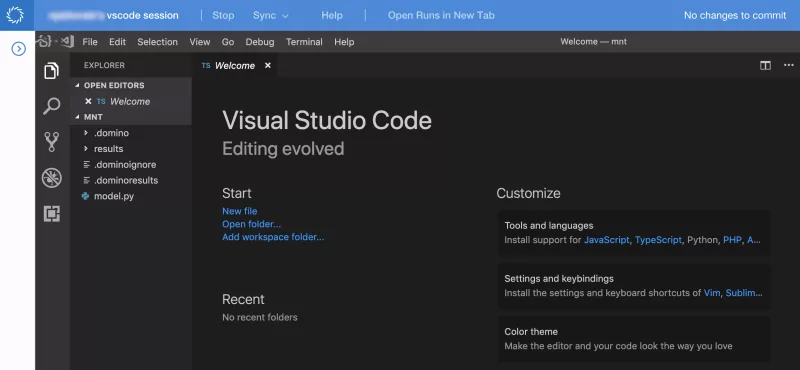Image resolution: width=800 pixels, height=370 pixels.
Task: Open the Go menu
Action: (228, 42)
